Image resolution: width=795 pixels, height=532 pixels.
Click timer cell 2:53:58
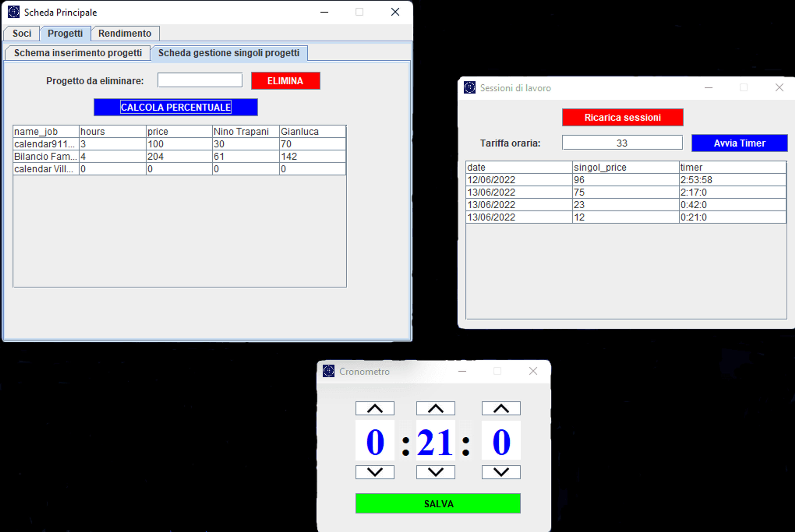(732, 180)
